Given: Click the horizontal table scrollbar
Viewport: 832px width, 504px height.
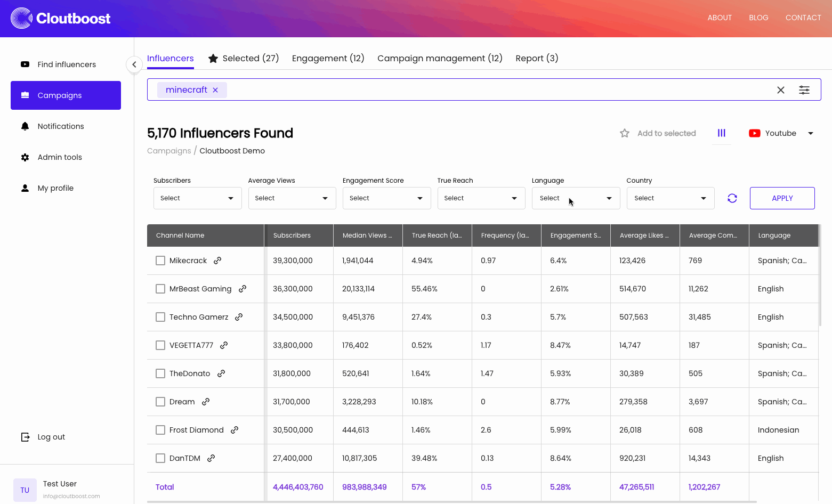Looking at the screenshot, I should tap(452, 502).
